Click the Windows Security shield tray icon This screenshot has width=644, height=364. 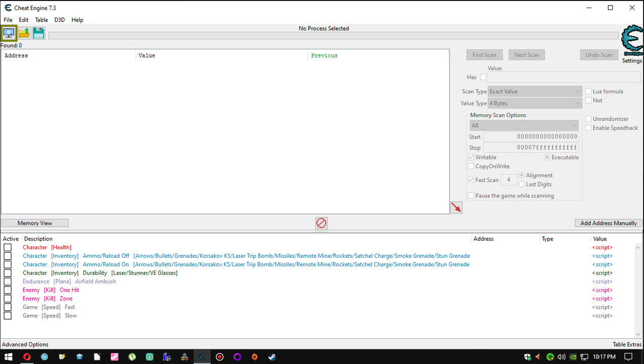527,357
